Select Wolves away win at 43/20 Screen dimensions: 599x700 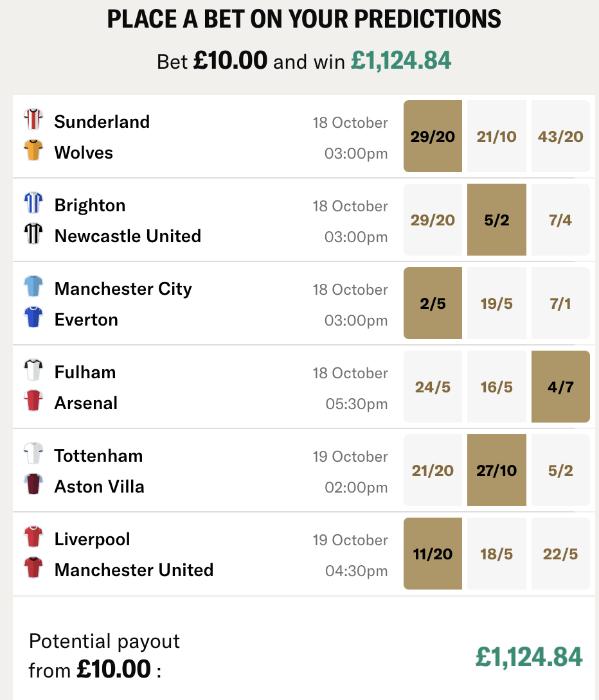(560, 136)
